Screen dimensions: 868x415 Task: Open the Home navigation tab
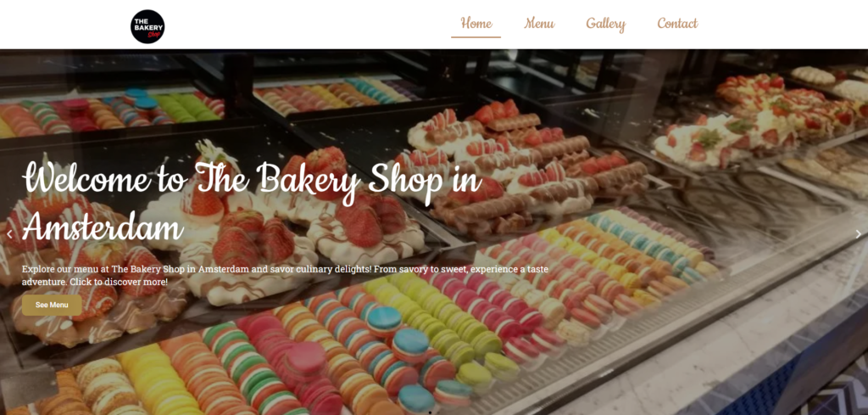coord(476,24)
